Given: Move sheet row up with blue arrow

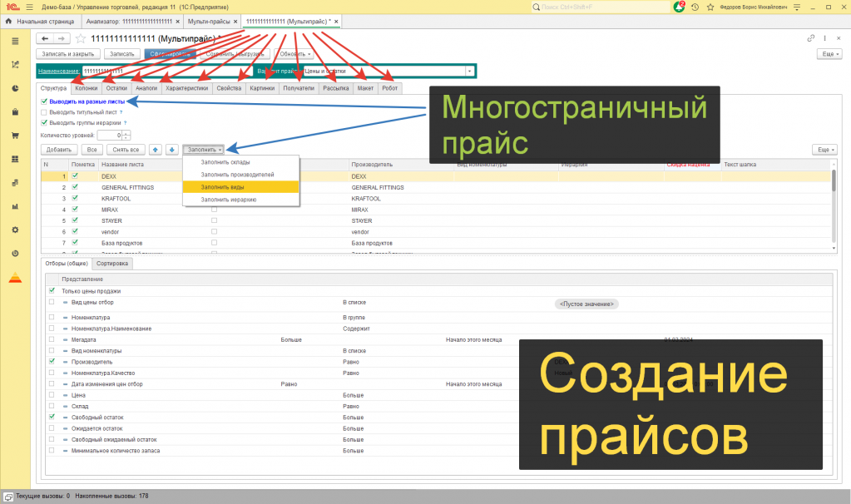Looking at the screenshot, I should coord(156,150).
